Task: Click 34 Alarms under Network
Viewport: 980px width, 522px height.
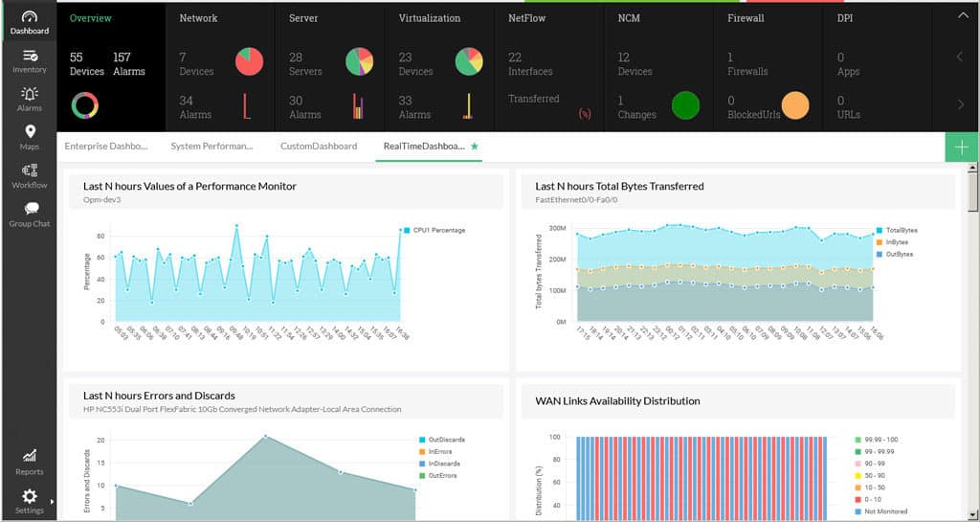Action: click(195, 107)
